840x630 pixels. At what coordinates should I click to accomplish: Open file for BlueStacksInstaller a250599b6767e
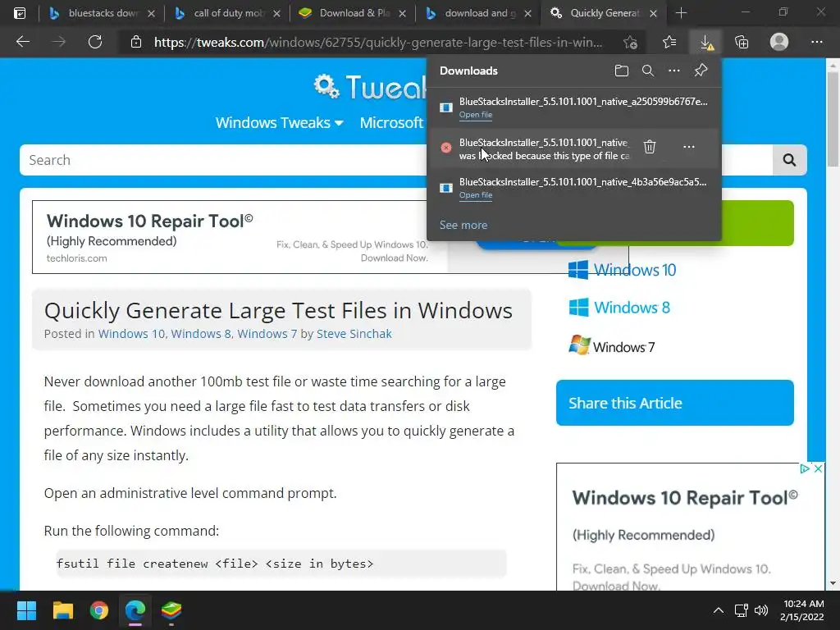(476, 115)
